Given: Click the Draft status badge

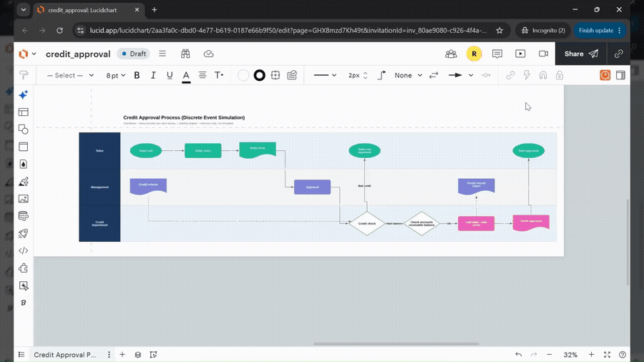Looking at the screenshot, I should click(x=134, y=54).
